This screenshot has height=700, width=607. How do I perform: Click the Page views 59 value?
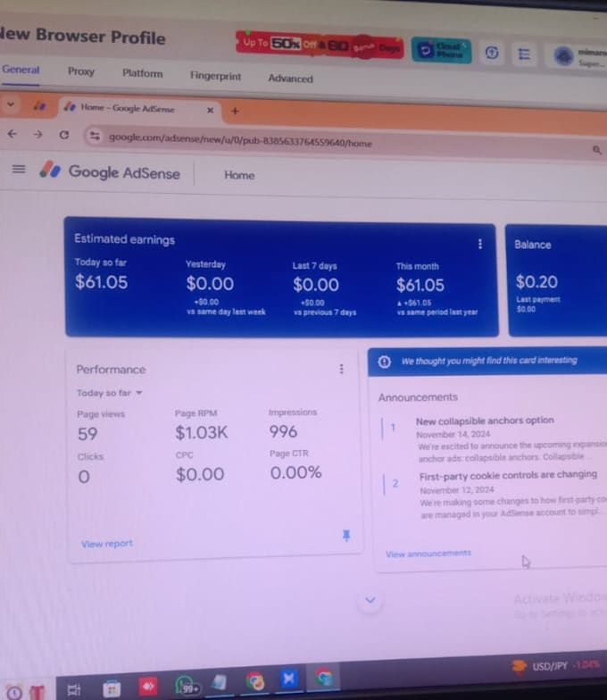[87, 434]
